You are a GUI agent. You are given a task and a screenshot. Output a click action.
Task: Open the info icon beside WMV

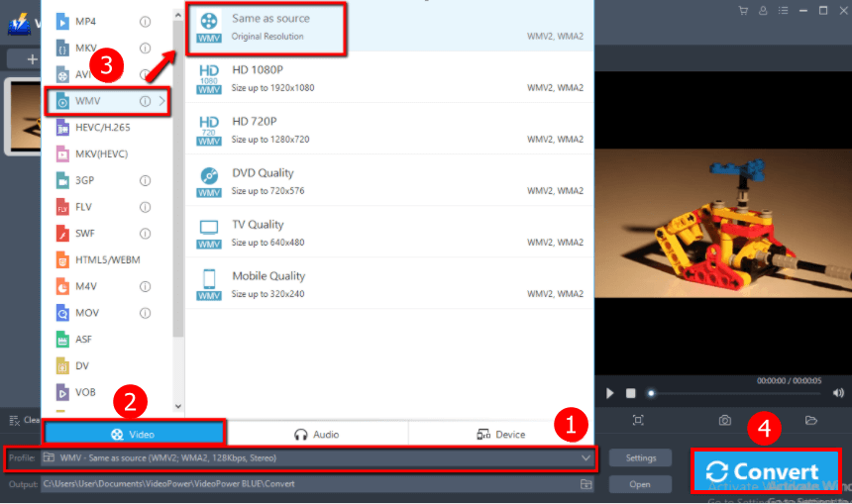pos(145,101)
